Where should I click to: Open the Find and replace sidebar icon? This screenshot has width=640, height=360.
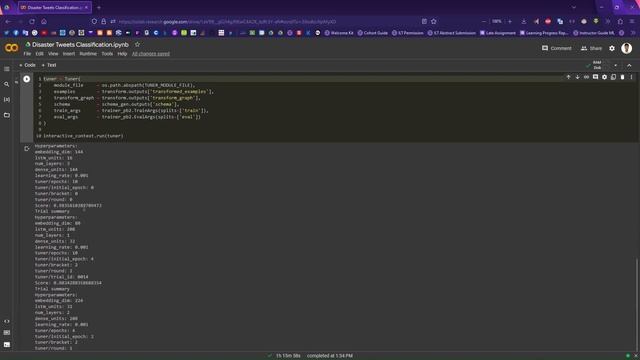7,84
